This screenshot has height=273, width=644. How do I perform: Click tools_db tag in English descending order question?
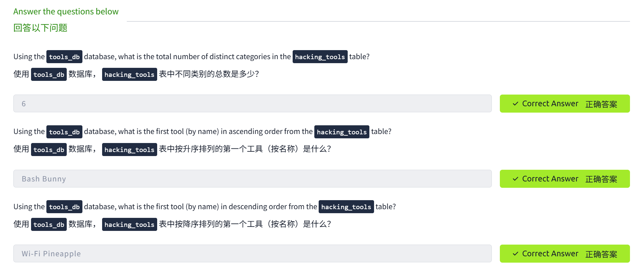click(x=64, y=207)
